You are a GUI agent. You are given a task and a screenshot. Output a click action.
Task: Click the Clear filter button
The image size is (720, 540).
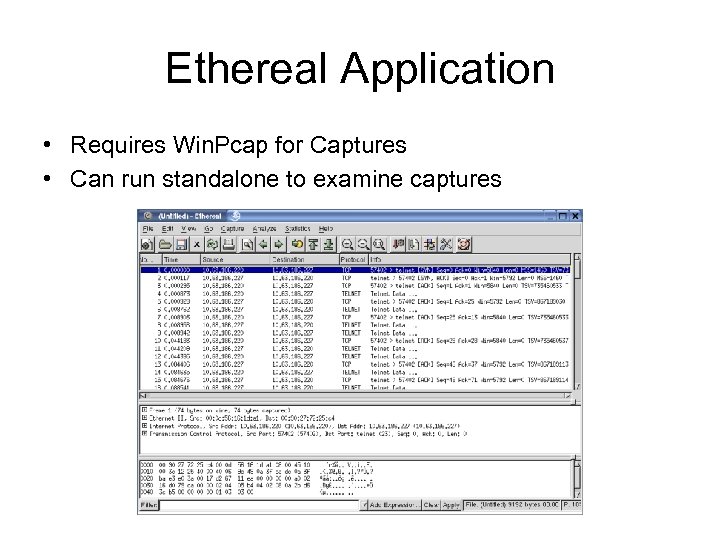point(431,505)
